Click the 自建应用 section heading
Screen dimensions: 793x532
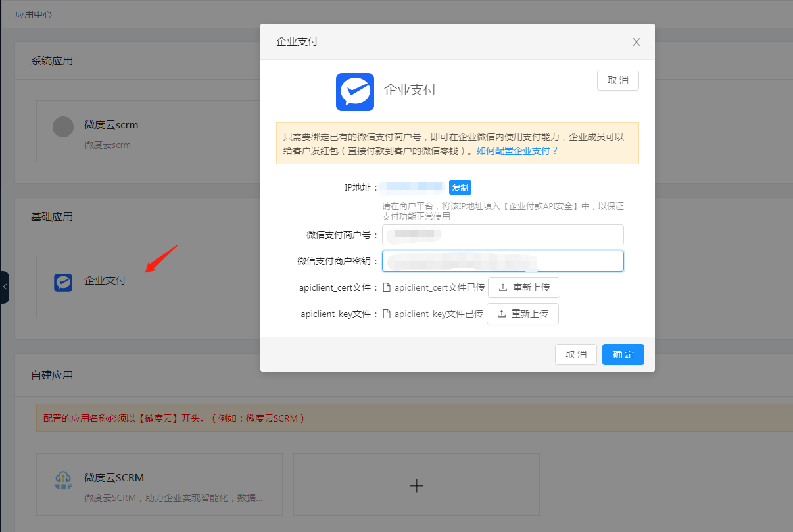click(52, 375)
